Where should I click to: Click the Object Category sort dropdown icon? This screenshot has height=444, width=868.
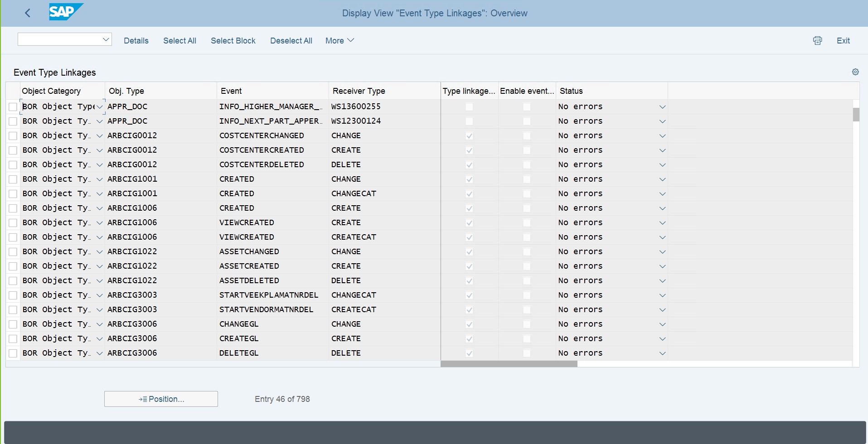pos(100,106)
